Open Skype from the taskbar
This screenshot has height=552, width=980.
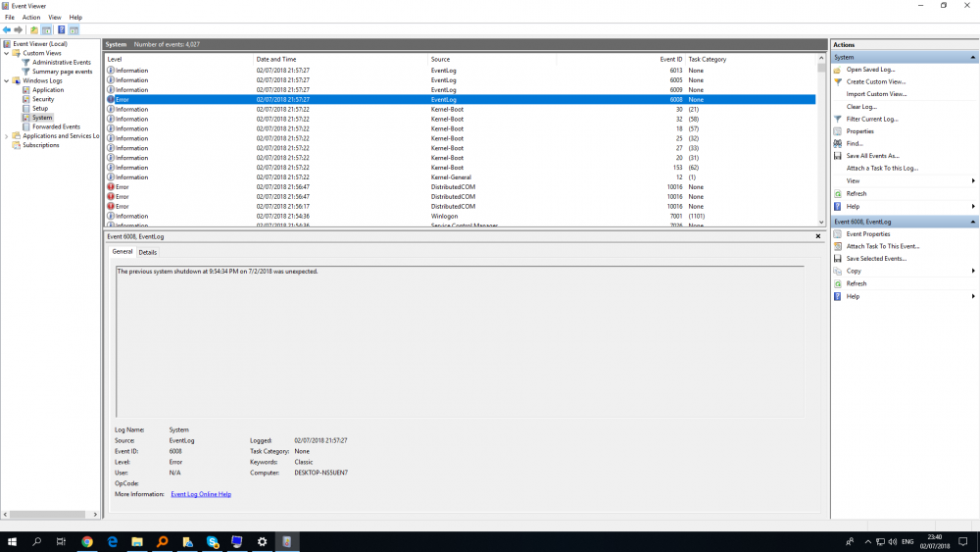[x=213, y=542]
